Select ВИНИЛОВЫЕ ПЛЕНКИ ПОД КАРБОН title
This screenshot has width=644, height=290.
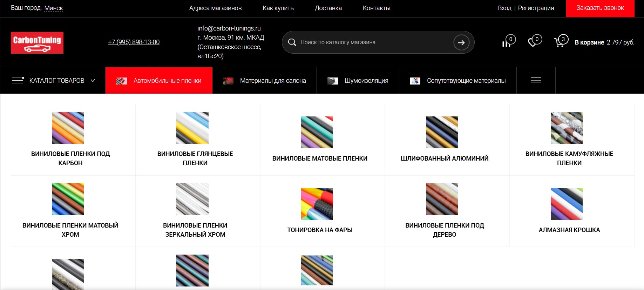click(70, 159)
